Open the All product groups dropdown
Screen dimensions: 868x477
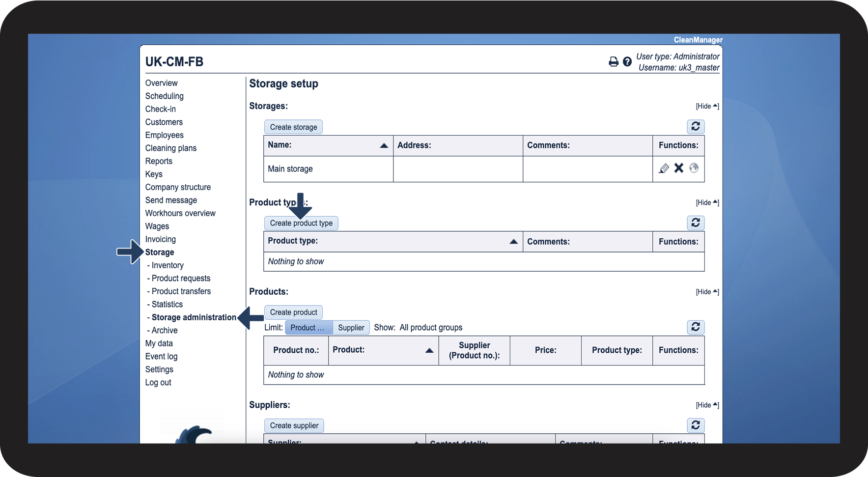tap(431, 328)
